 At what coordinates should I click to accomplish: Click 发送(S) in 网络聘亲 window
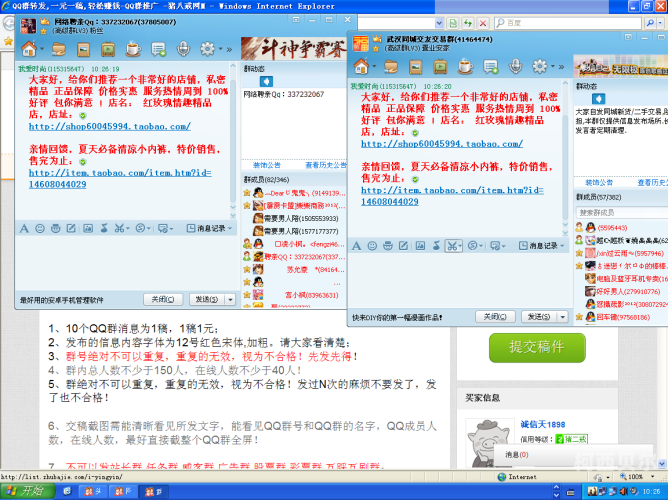coord(207,299)
